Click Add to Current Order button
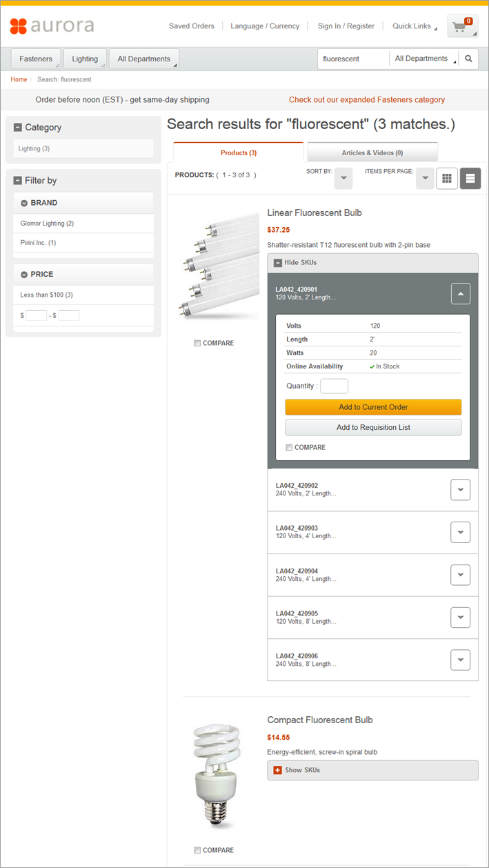 coord(373,407)
